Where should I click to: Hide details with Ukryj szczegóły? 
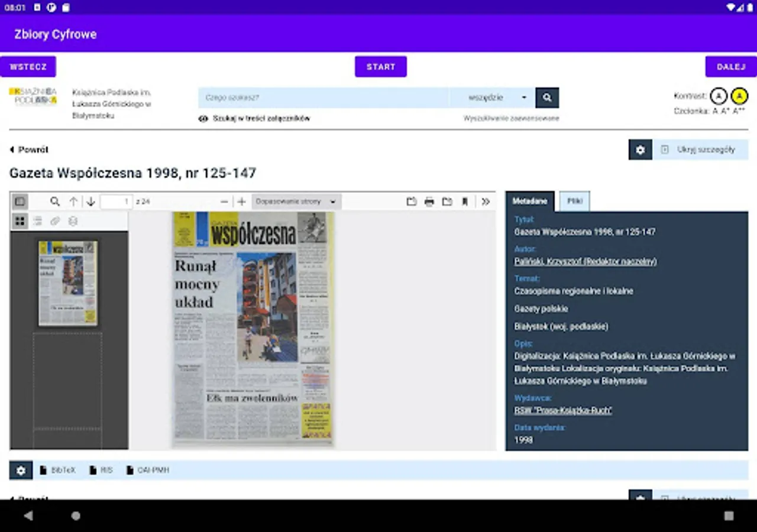point(700,150)
